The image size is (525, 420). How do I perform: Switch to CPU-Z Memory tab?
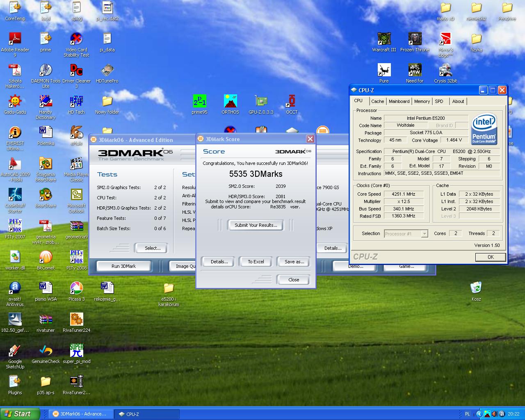[x=422, y=101]
